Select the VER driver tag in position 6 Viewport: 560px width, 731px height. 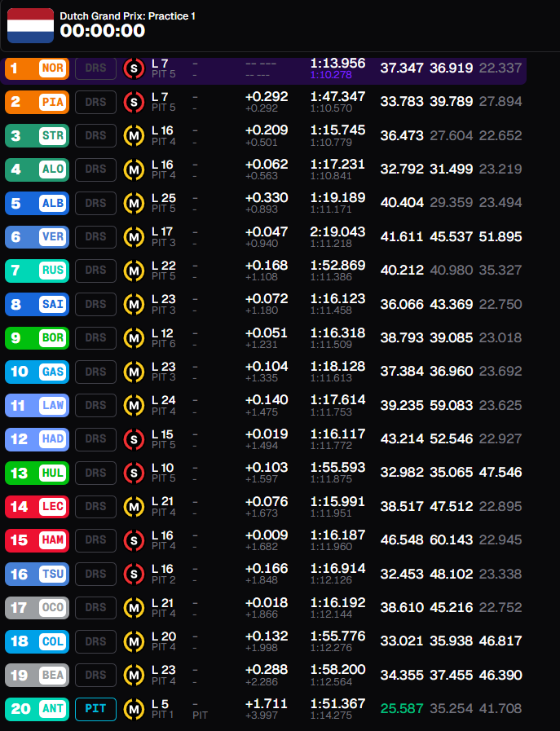(37, 237)
